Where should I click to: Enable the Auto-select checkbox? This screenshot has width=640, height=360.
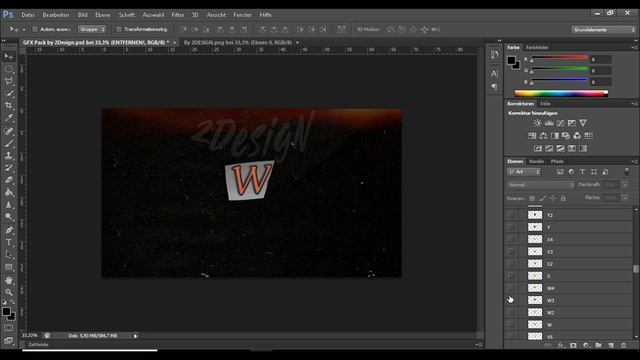35,29
